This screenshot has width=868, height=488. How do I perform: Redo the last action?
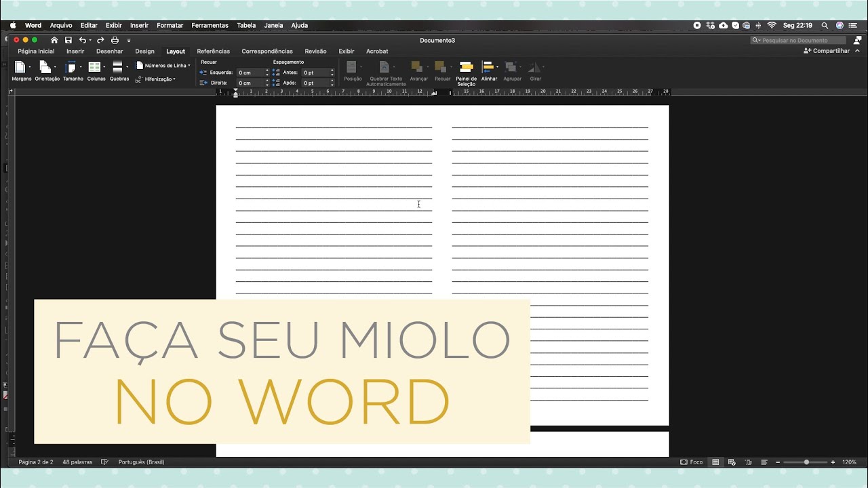100,40
